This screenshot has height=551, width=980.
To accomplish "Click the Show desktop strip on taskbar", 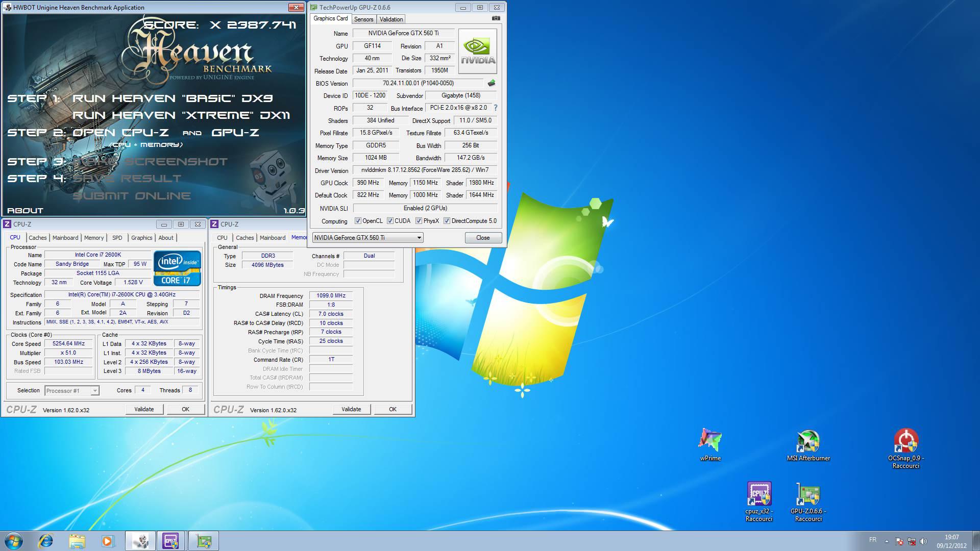I will point(976,541).
